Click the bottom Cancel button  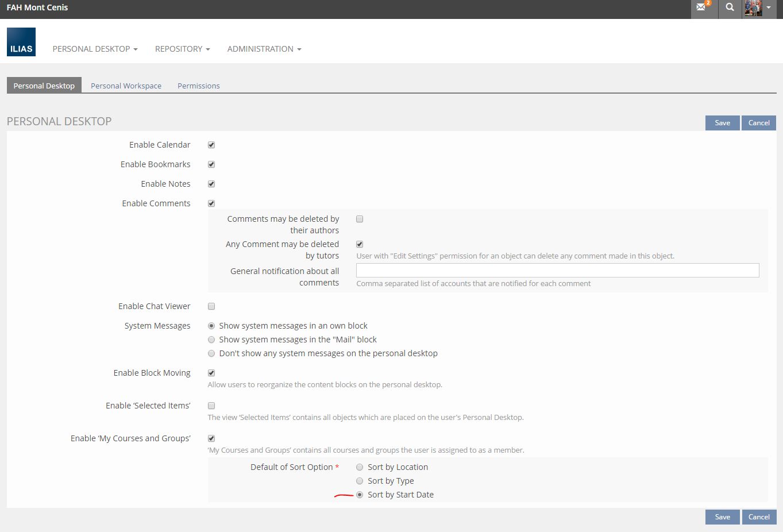758,517
